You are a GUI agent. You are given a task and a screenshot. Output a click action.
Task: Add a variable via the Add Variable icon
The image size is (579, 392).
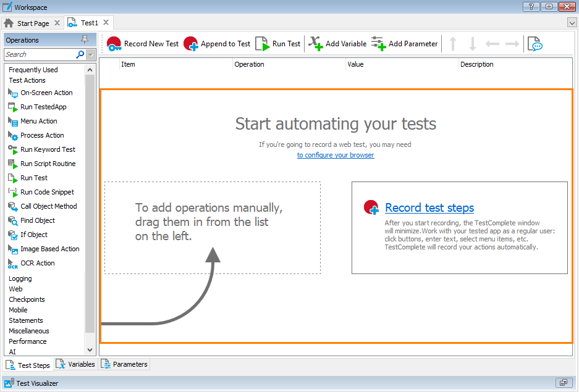[315, 43]
